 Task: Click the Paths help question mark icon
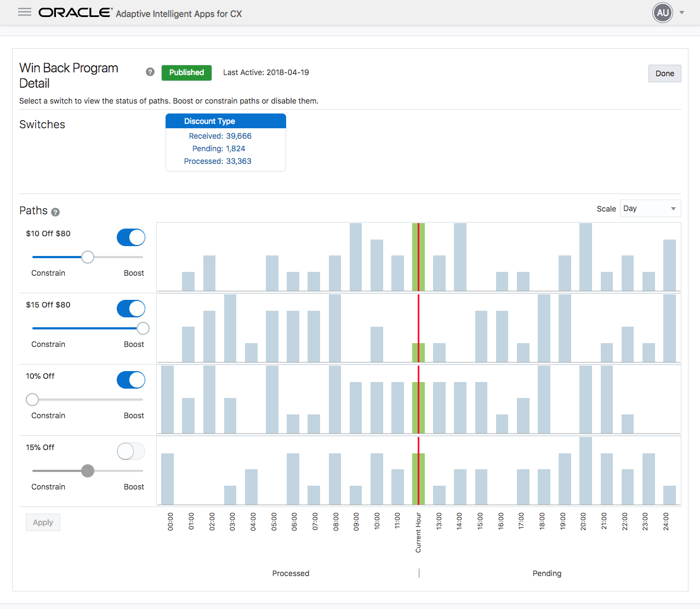[x=55, y=212]
